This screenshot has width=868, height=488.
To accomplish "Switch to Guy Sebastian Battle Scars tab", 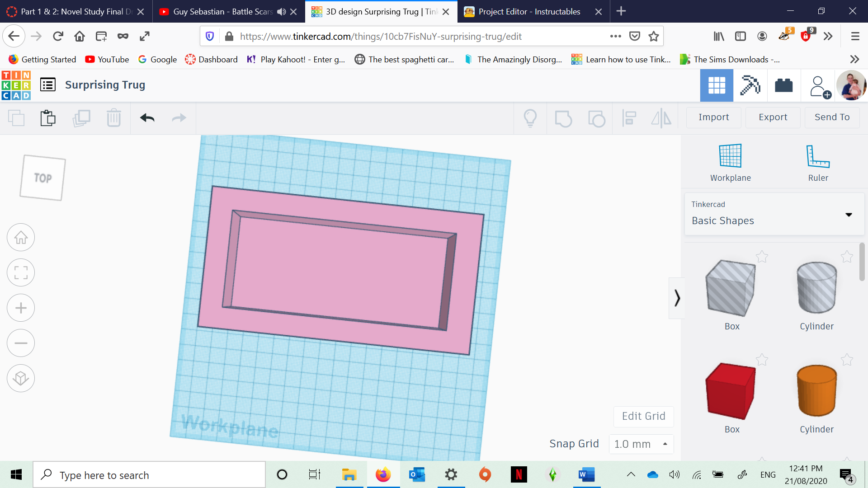I will point(222,11).
